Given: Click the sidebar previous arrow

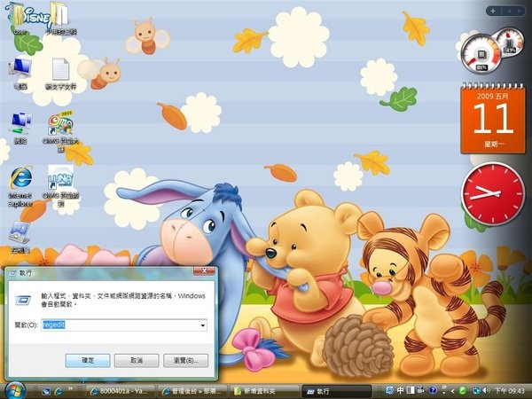Looking at the screenshot, I should pyautogui.click(x=509, y=11).
